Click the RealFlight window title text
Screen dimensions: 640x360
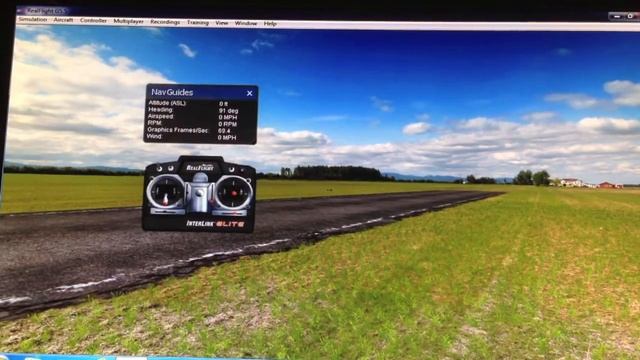click(x=46, y=11)
